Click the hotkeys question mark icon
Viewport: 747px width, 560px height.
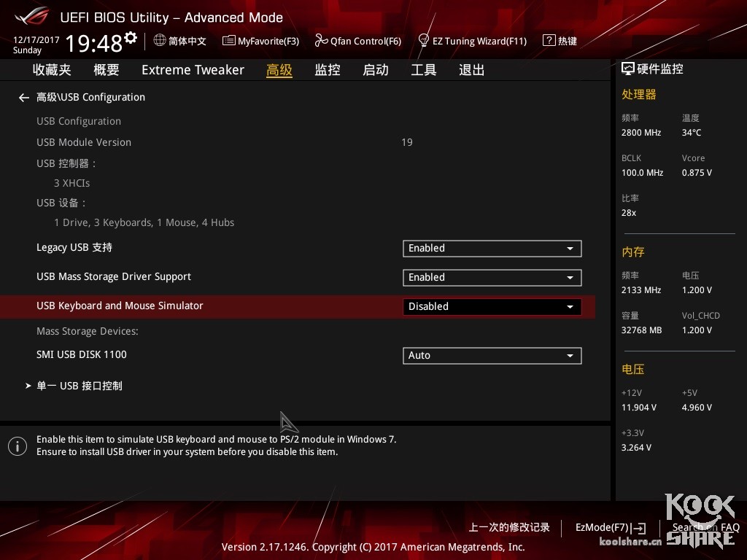click(549, 41)
